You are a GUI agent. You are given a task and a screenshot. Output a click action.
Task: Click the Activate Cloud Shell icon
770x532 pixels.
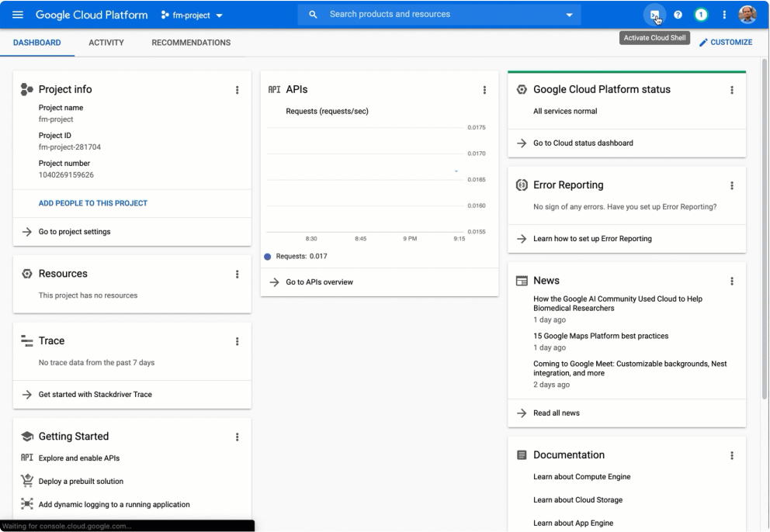tap(654, 16)
